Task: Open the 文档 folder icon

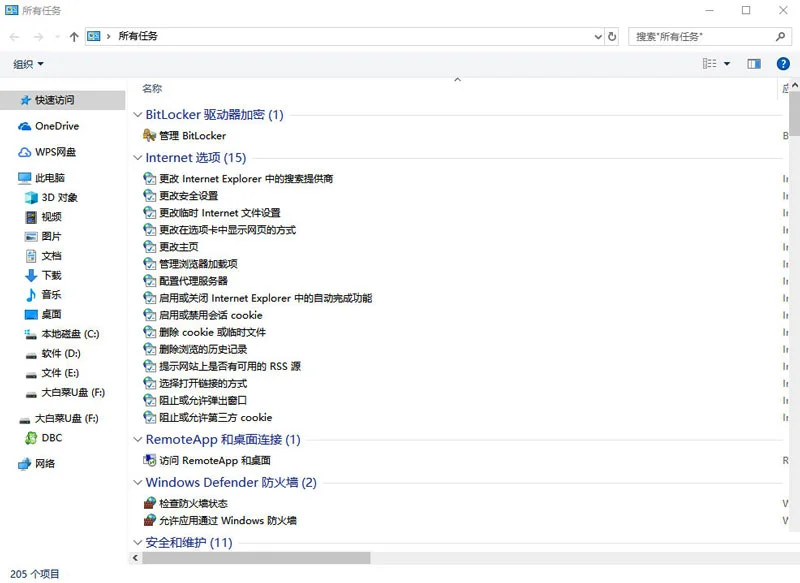Action: (31, 256)
